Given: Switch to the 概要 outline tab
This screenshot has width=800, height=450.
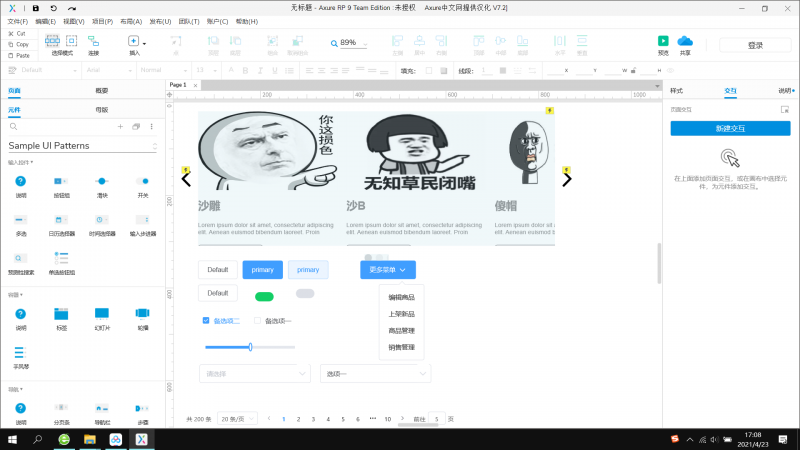Looking at the screenshot, I should 102,90.
